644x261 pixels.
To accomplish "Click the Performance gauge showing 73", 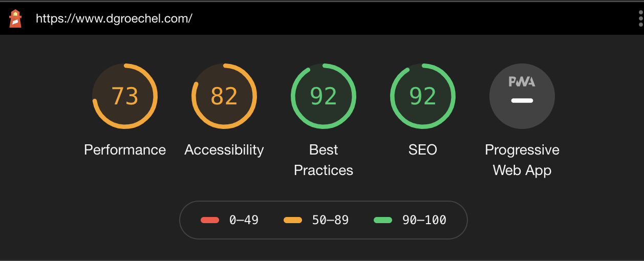I will coord(125,96).
